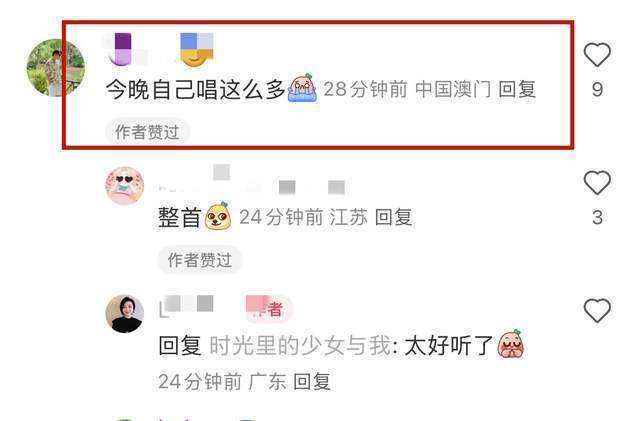Image resolution: width=640 pixels, height=421 pixels.
Task: Like the author's 太好听了 reply
Action: point(597,310)
